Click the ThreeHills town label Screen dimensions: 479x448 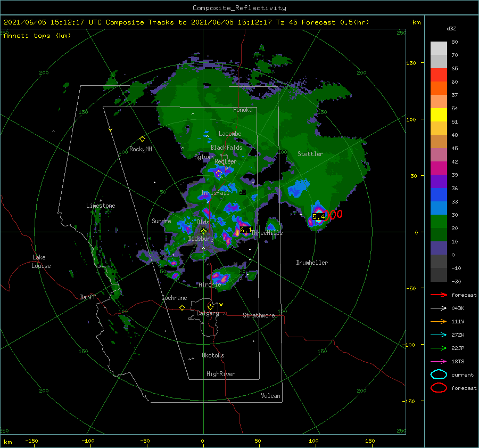pyautogui.click(x=267, y=233)
